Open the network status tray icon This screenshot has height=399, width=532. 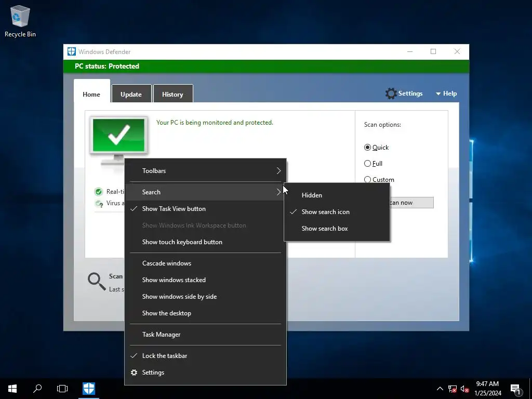[x=453, y=389]
